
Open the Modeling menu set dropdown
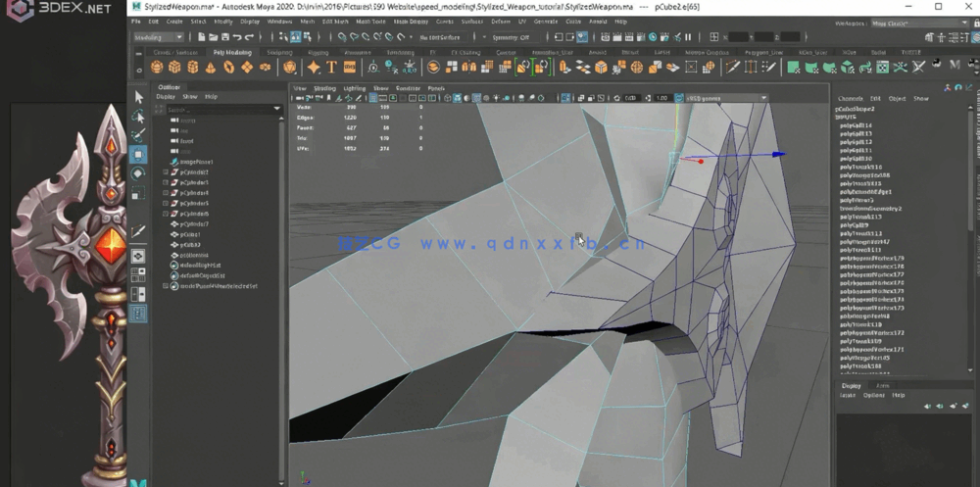coord(158,37)
